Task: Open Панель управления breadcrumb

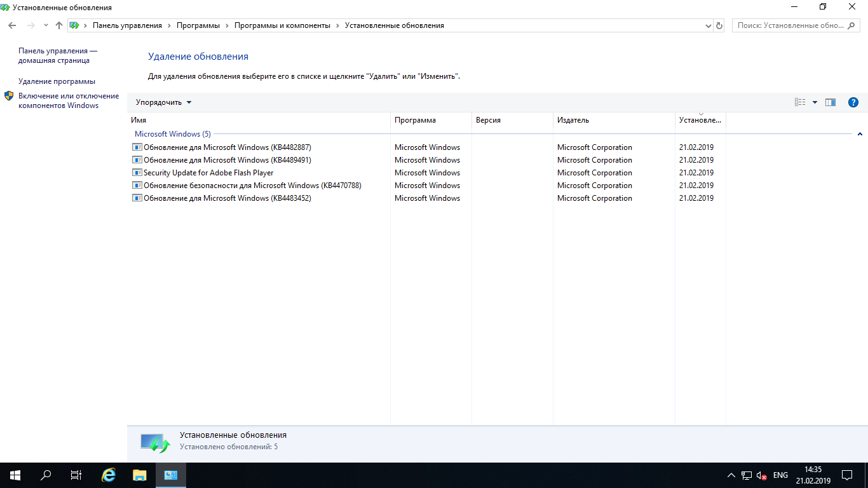Action: 127,25
